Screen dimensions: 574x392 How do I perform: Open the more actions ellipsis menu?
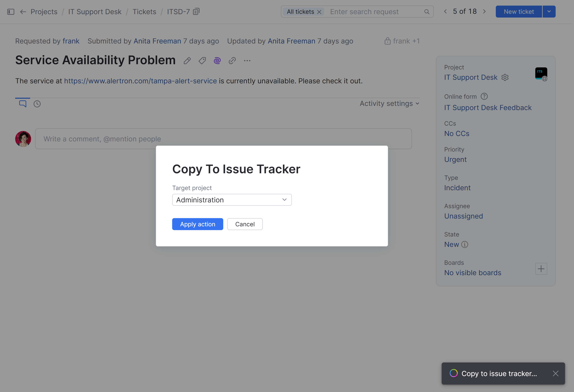247,60
